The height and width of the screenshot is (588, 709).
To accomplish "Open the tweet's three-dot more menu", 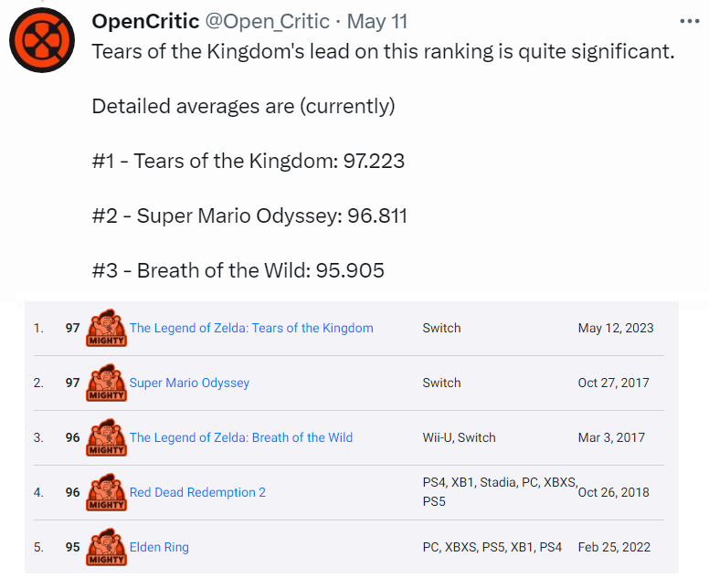I will click(690, 21).
